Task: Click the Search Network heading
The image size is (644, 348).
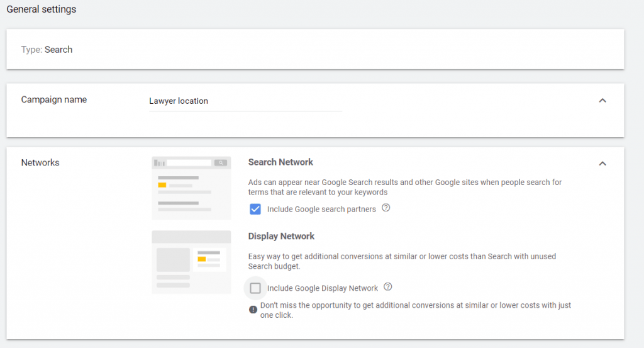Action: pos(280,162)
